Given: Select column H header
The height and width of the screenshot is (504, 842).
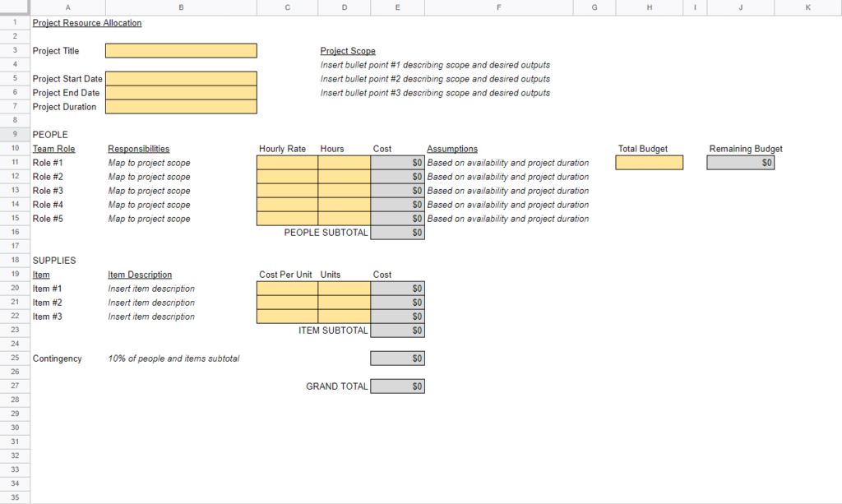Looking at the screenshot, I should click(650, 7).
